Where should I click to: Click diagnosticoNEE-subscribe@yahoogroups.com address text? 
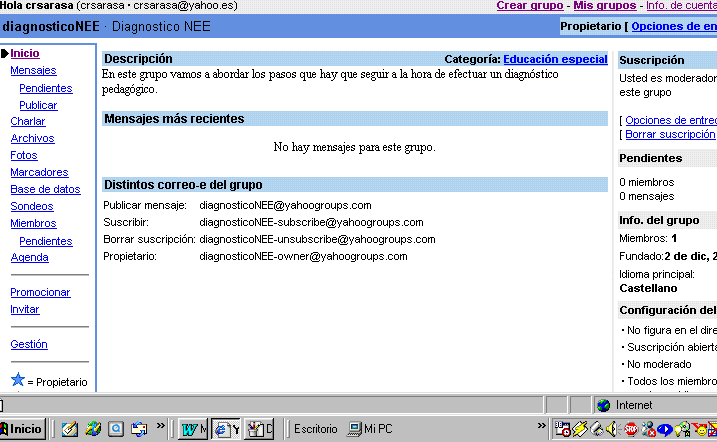[x=311, y=223]
